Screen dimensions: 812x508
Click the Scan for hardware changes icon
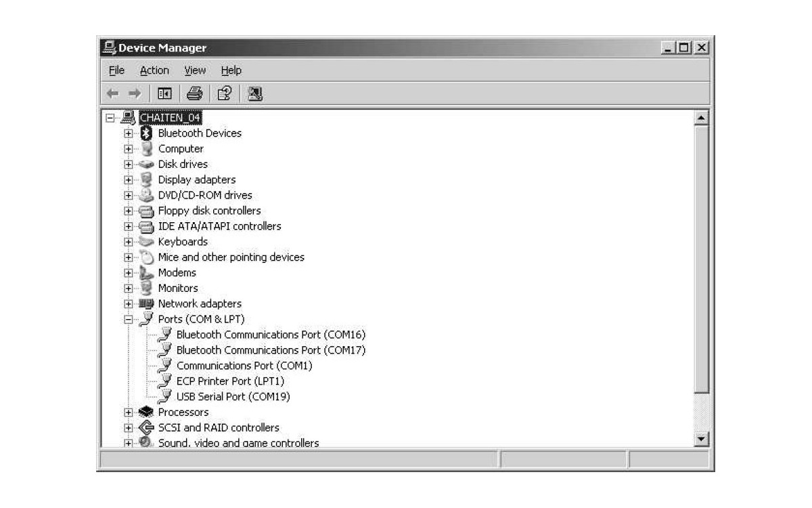pos(254,93)
